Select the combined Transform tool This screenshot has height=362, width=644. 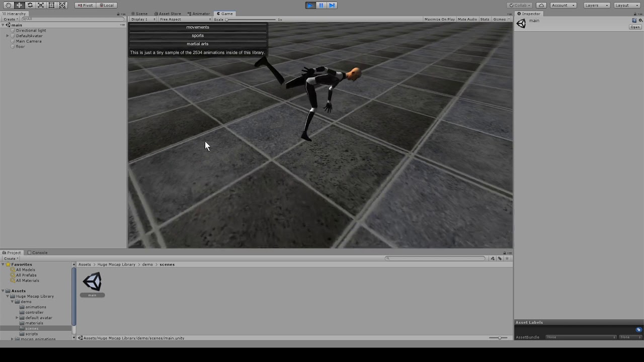pos(62,5)
